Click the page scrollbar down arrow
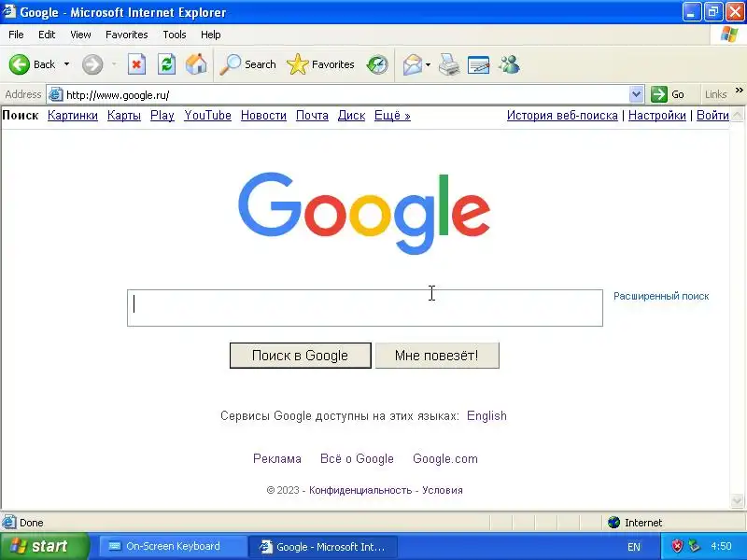The image size is (747, 560). click(737, 500)
